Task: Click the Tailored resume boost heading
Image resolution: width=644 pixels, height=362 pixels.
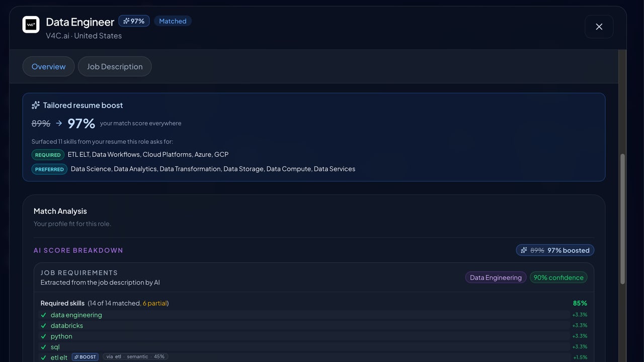Action: point(83,105)
